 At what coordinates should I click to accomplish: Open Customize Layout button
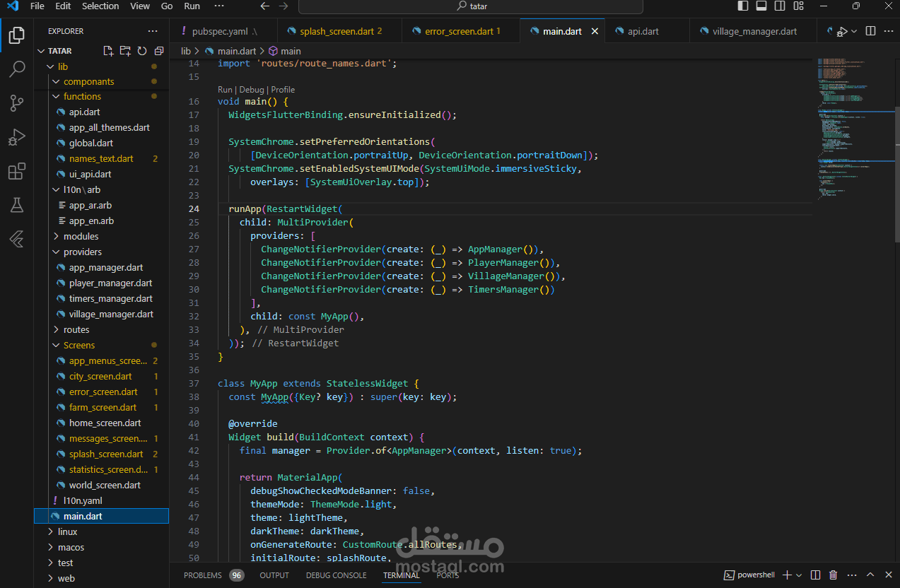point(798,6)
